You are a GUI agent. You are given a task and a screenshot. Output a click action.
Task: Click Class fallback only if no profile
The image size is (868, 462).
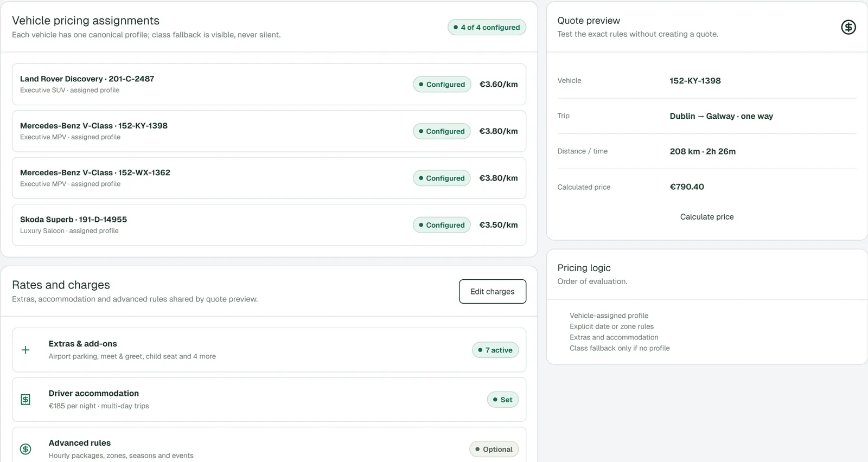point(620,348)
